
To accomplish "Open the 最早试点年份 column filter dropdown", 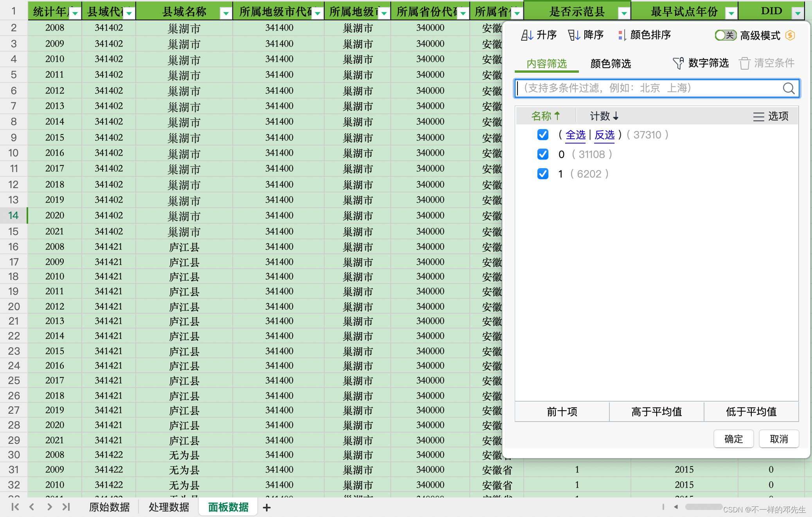I will pyautogui.click(x=731, y=13).
